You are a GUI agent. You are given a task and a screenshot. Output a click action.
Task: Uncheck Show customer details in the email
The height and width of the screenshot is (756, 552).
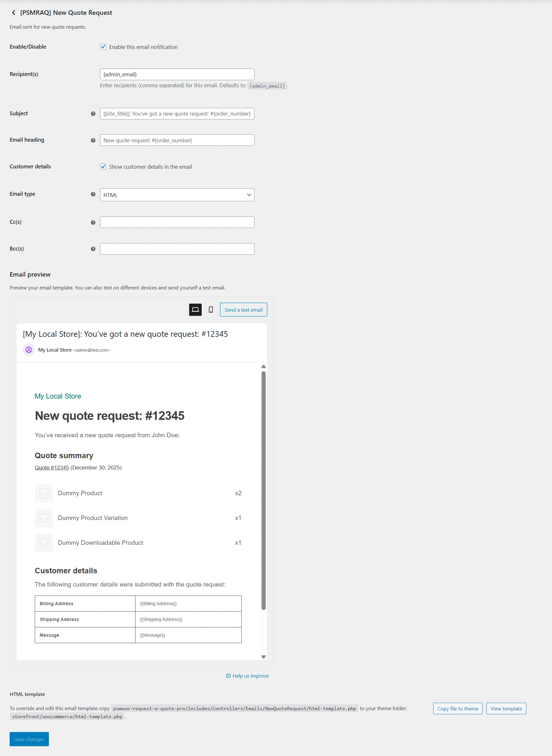[x=103, y=166]
